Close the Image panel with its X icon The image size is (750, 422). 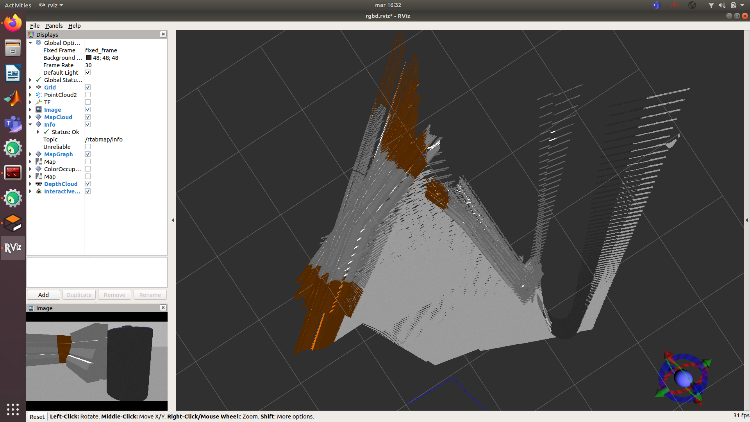(x=164, y=308)
